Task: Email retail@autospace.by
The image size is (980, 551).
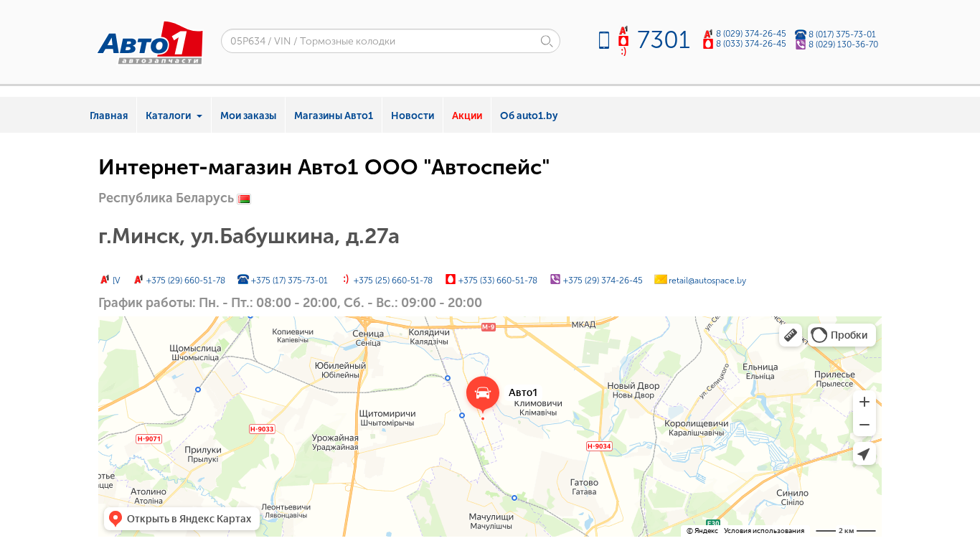Action: (x=707, y=281)
